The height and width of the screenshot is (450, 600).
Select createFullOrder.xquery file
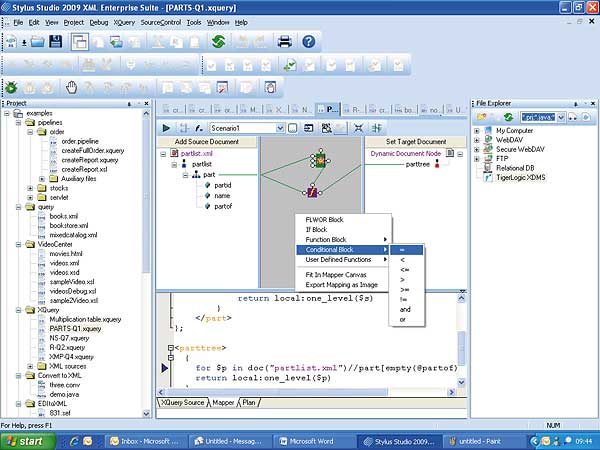[93, 151]
